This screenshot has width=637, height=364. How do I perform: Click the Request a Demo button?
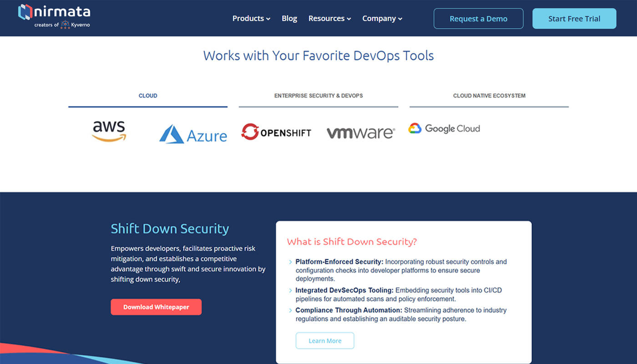pyautogui.click(x=479, y=19)
